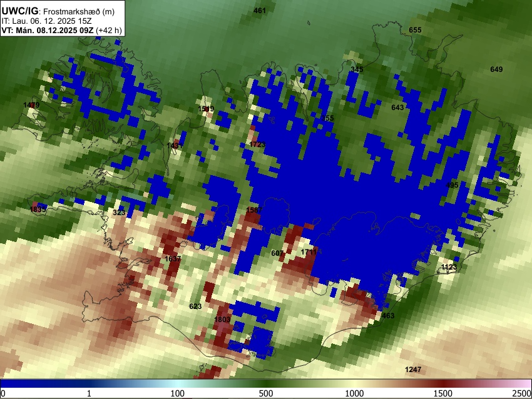Click the 345 value on the north coast
Viewport: 532px width, 399px height.
[357, 69]
